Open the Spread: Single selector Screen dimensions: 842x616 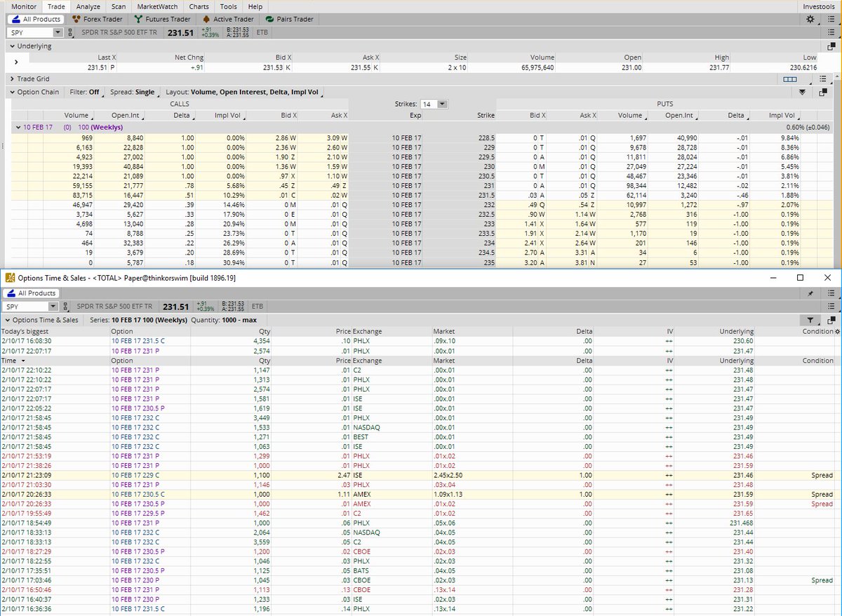134,92
